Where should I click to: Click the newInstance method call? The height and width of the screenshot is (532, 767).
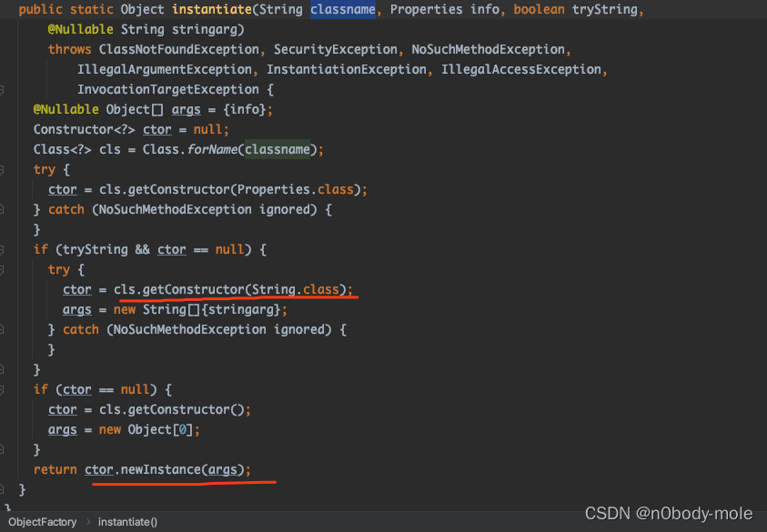pyautogui.click(x=161, y=470)
